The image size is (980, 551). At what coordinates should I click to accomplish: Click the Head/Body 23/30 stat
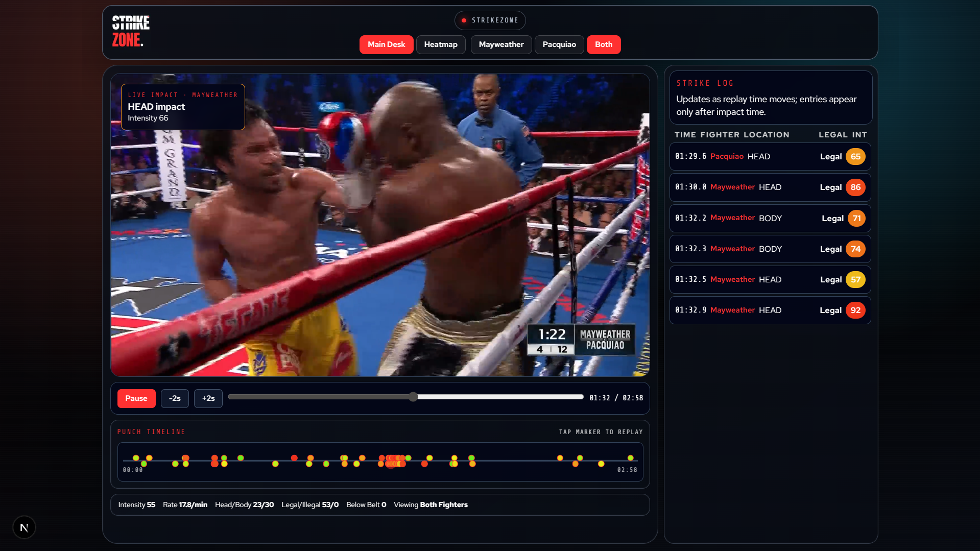(244, 505)
